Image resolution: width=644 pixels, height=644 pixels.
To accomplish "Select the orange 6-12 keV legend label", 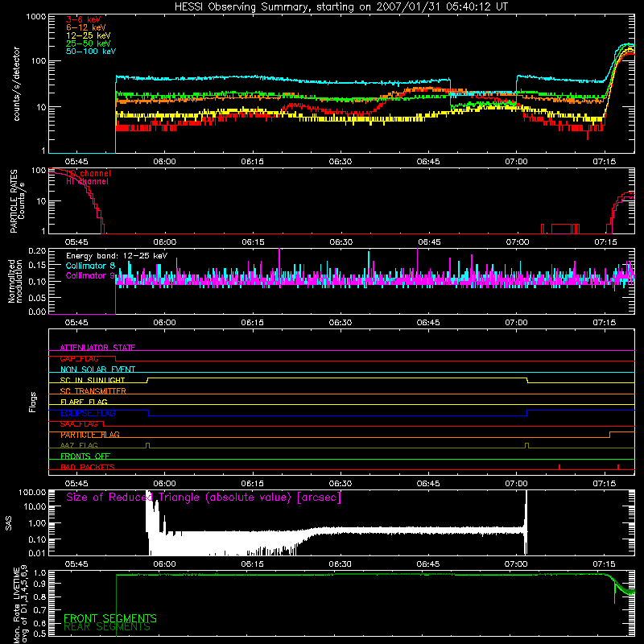I will click(86, 27).
